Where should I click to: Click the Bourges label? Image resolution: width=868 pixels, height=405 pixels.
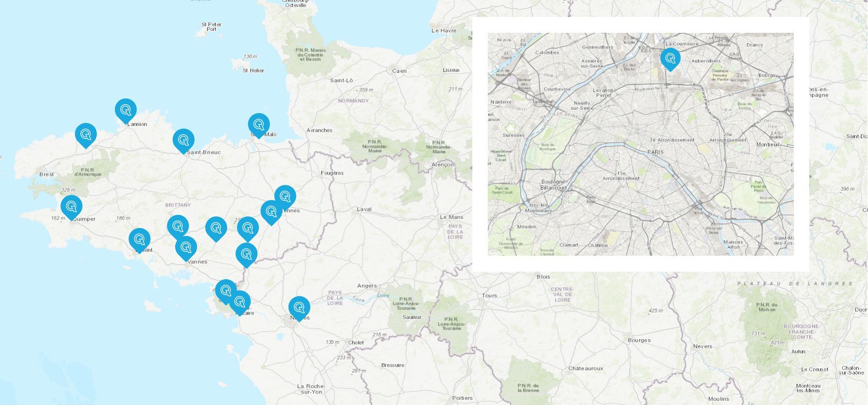point(639,340)
